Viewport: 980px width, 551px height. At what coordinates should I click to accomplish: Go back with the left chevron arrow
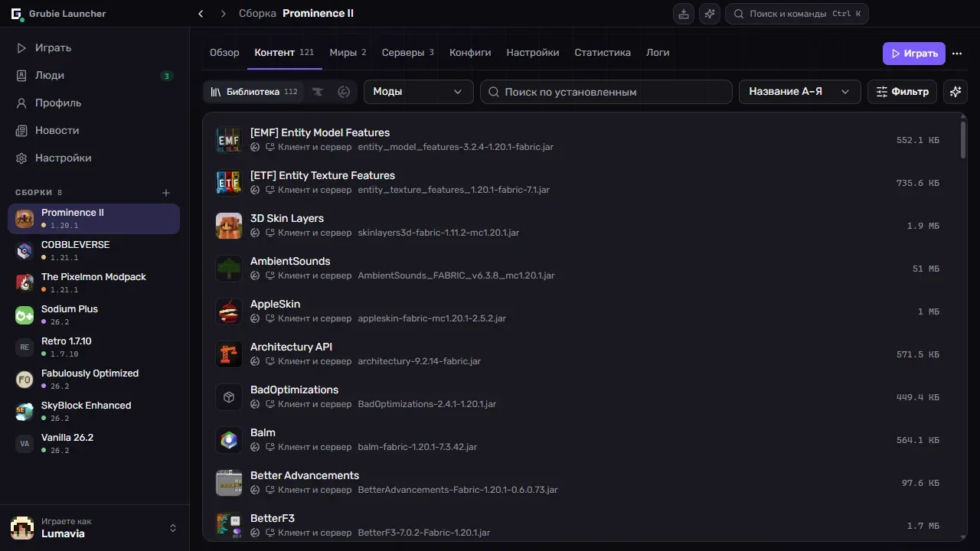tap(201, 14)
